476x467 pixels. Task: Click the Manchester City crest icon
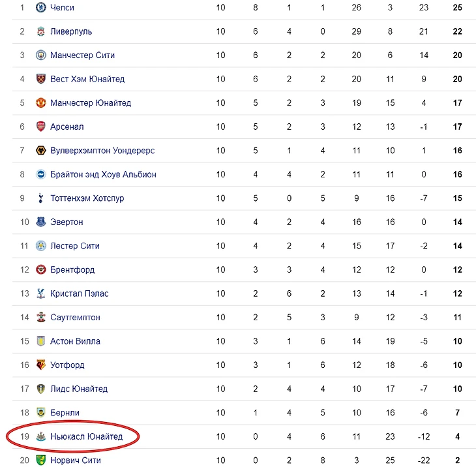click(x=40, y=55)
